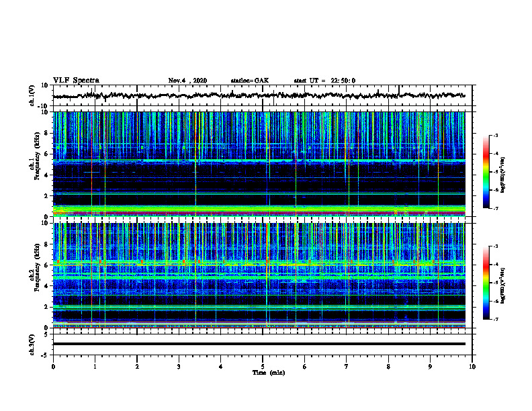Viewport: 532px width, 411px height.
Task: Click time axis tick label "7"
Action: tap(347, 367)
